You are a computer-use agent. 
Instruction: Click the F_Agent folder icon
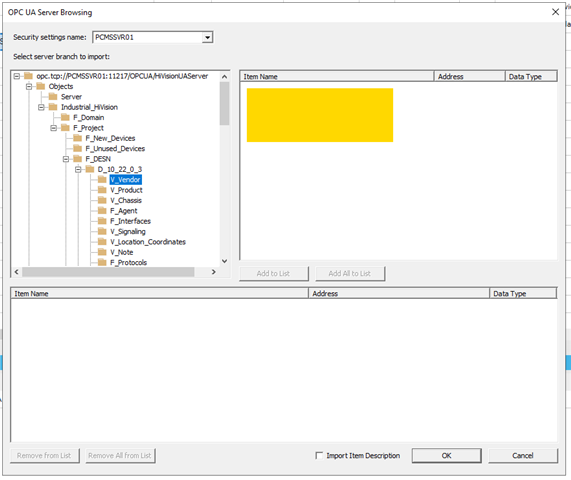click(102, 211)
